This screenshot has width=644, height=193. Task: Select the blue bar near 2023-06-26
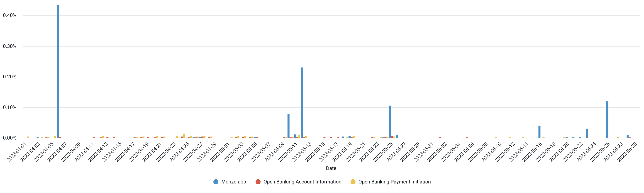607,120
